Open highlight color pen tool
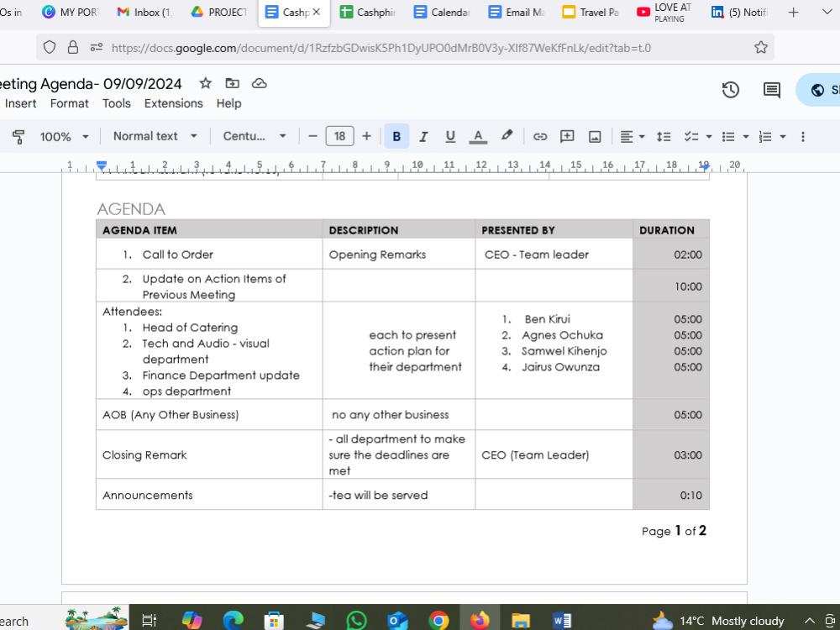 tap(507, 136)
